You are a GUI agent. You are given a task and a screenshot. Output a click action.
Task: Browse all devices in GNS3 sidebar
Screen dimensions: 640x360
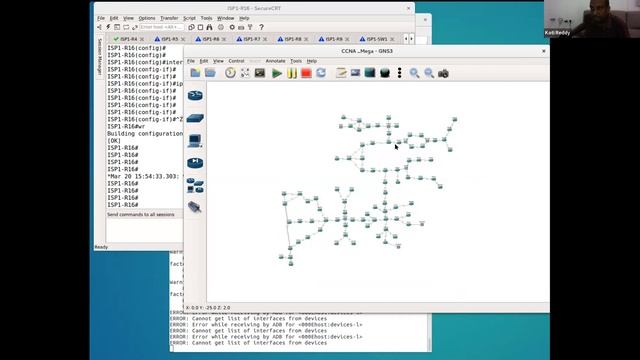(195, 185)
